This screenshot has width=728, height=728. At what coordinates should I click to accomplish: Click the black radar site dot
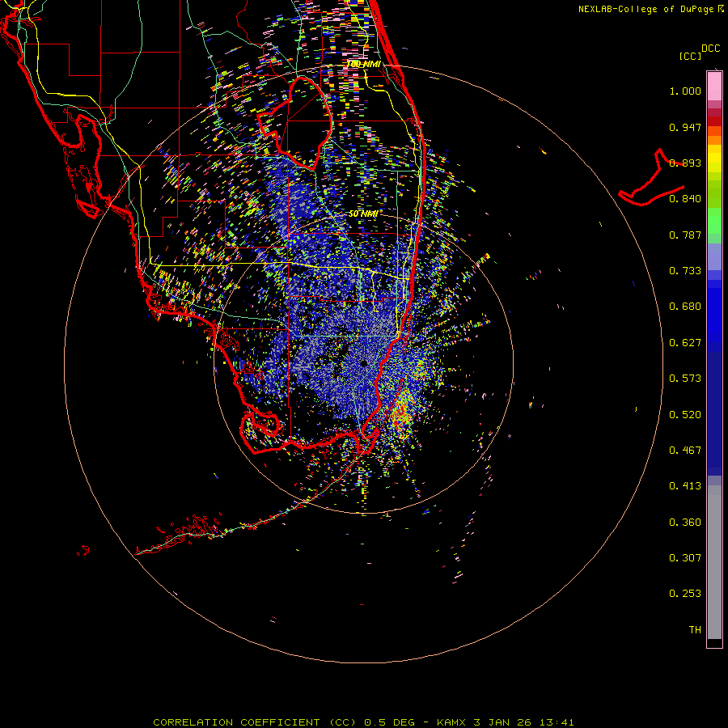(363, 363)
